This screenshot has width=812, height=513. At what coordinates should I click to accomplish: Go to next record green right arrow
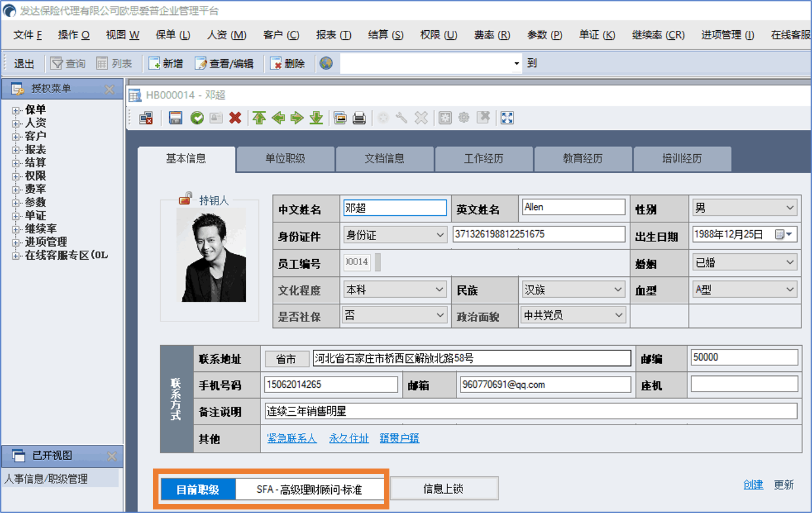pos(297,117)
